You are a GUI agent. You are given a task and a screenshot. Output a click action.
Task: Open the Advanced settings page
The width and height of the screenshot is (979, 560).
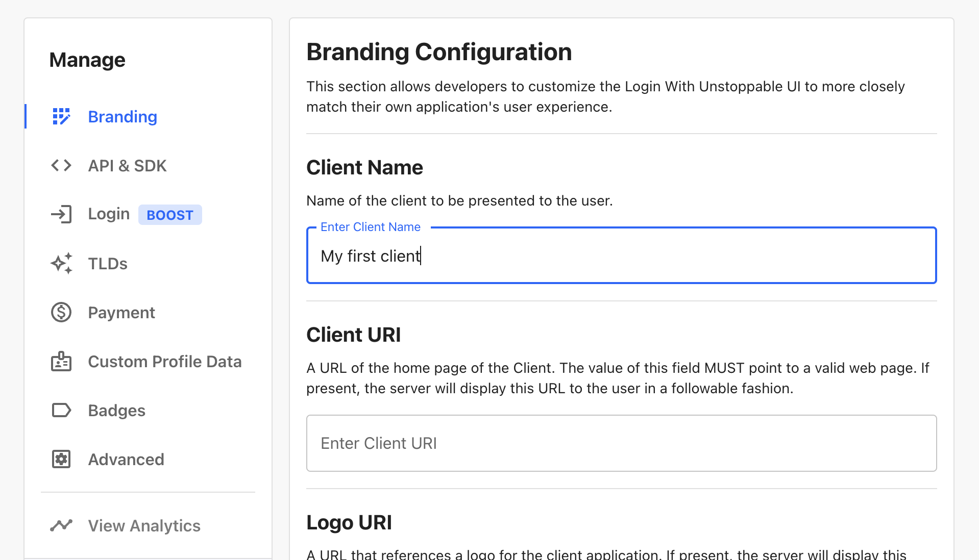click(126, 459)
